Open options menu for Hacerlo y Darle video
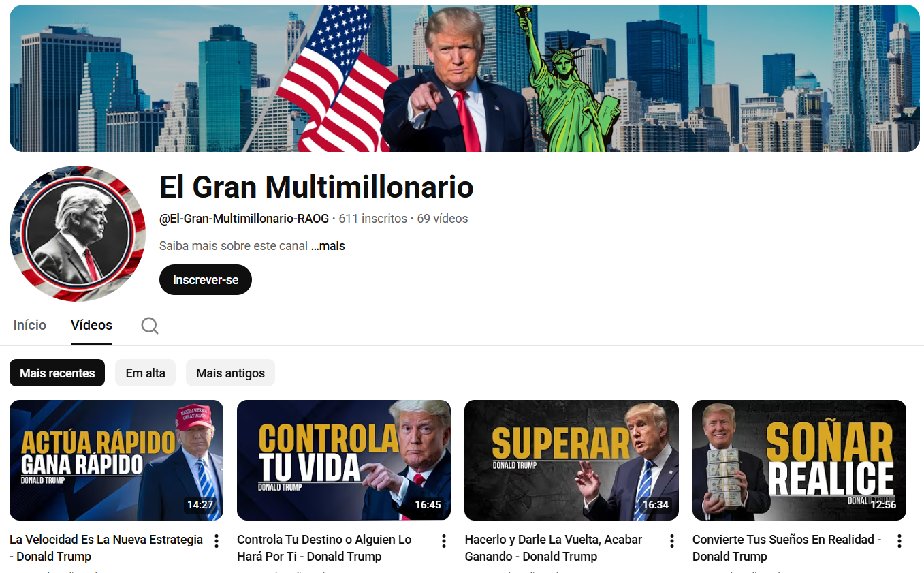924x573 pixels. 672,541
